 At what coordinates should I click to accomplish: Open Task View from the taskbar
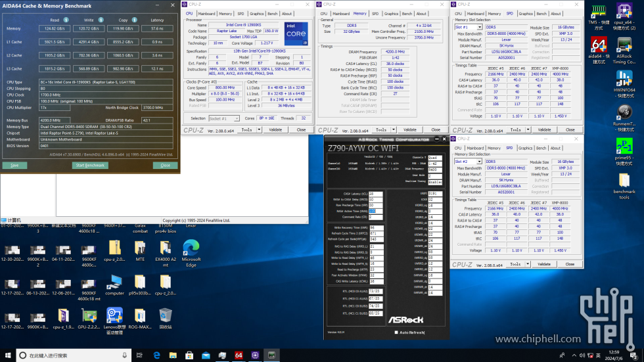click(139, 355)
